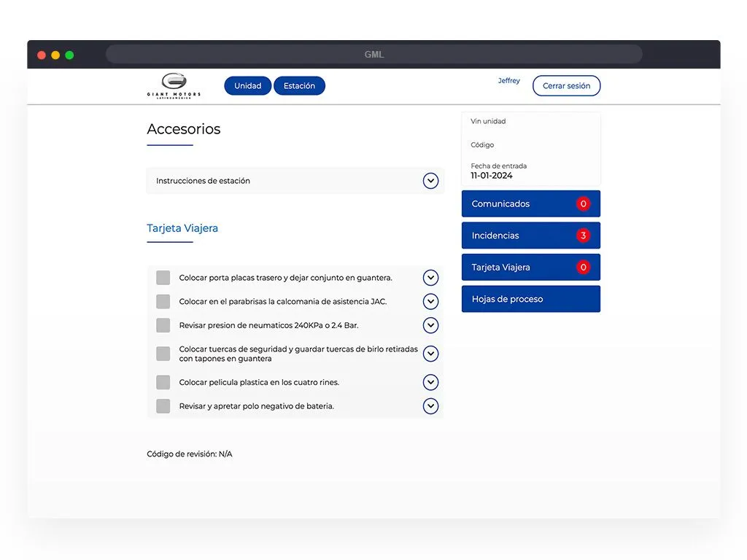747x560 pixels.
Task: Click the Jeffrey user name
Action: tap(508, 81)
